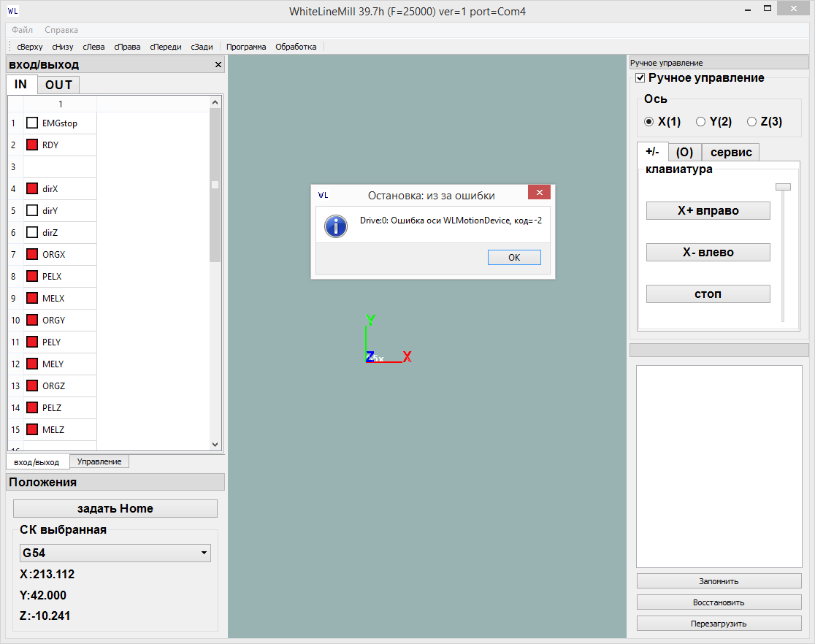Toggle the PELX input indicator

[32, 276]
